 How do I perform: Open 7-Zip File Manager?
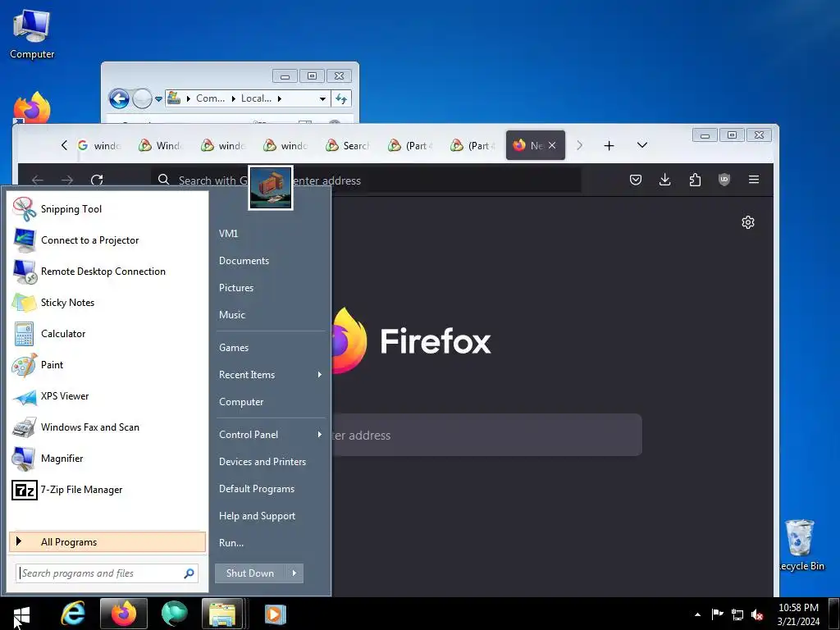[107, 490]
